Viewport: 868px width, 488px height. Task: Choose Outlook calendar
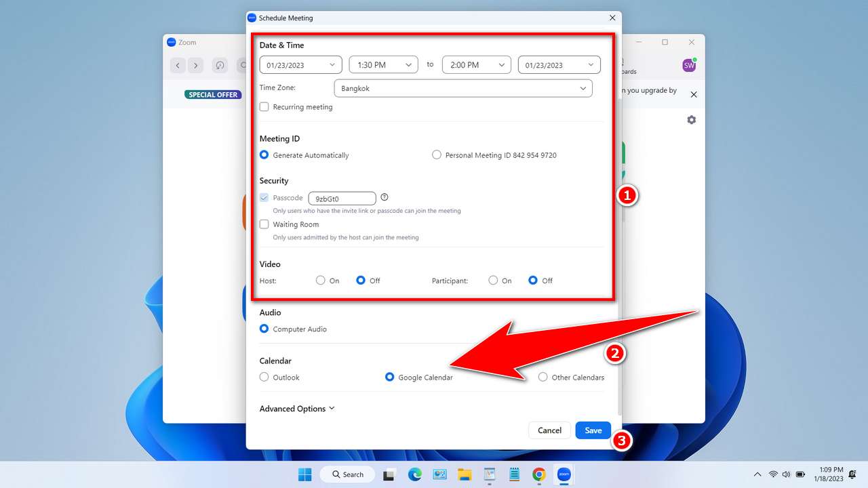(x=264, y=377)
